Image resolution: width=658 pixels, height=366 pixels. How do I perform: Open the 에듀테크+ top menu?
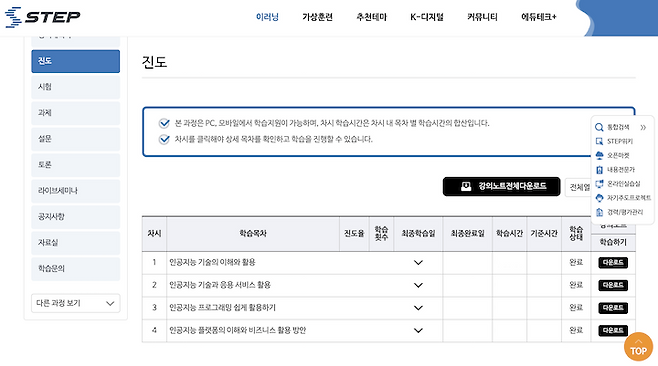[x=539, y=17]
